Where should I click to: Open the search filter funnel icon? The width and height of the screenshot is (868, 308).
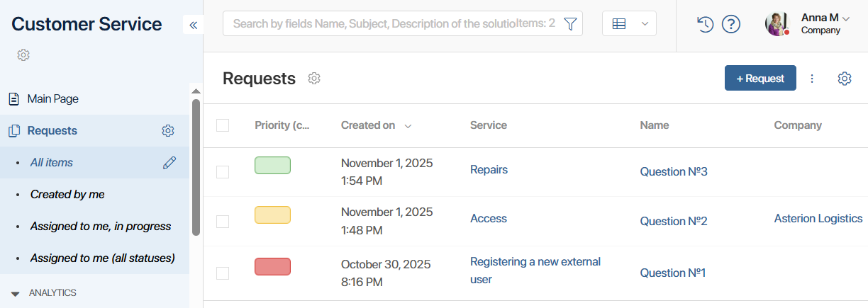570,24
